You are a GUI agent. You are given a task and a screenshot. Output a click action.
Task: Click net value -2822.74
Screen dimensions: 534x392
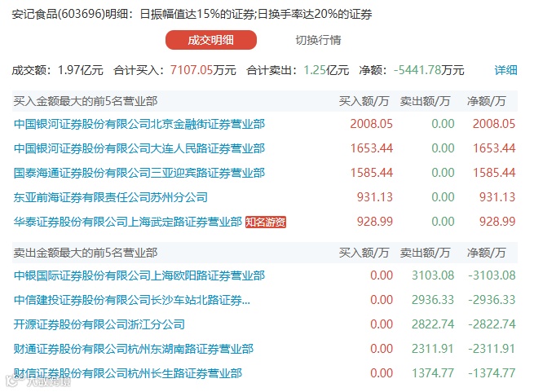point(492,324)
